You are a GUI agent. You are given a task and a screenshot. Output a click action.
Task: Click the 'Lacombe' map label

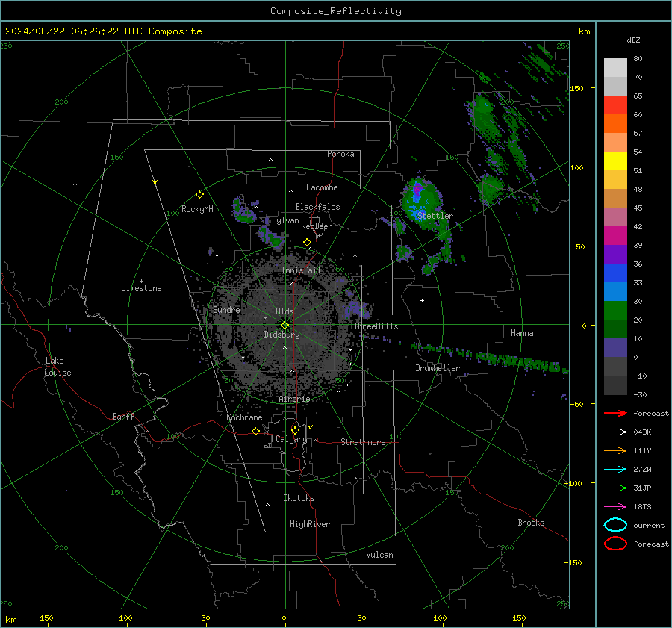click(322, 187)
